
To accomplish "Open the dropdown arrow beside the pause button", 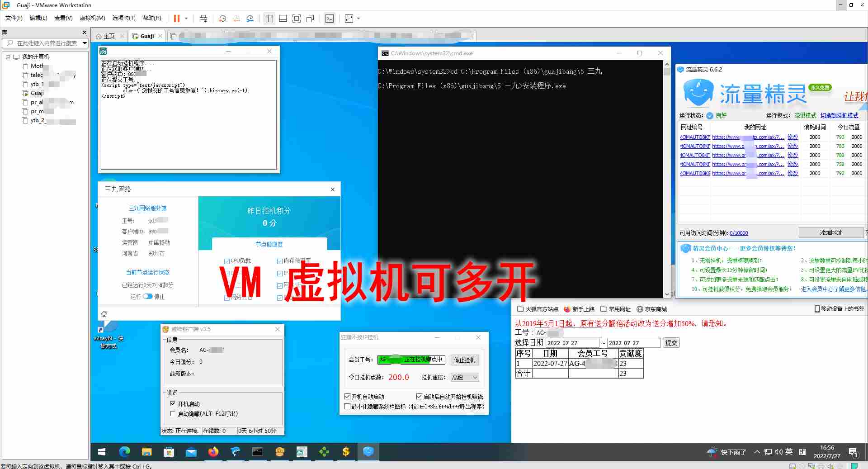I will (186, 19).
